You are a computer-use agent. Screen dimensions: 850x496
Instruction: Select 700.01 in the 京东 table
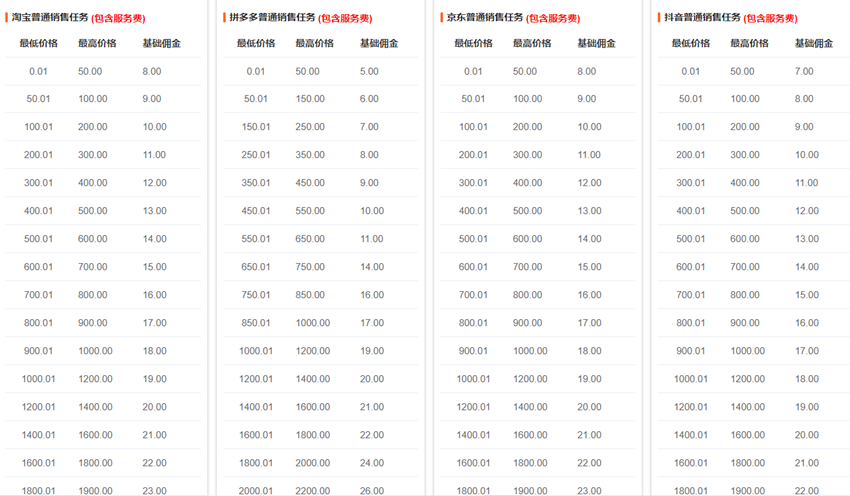[473, 295]
